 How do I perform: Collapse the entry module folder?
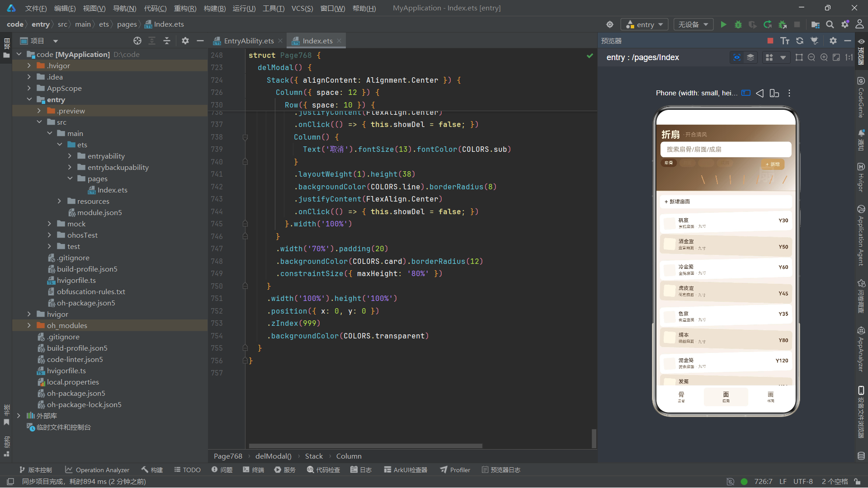[x=29, y=99]
